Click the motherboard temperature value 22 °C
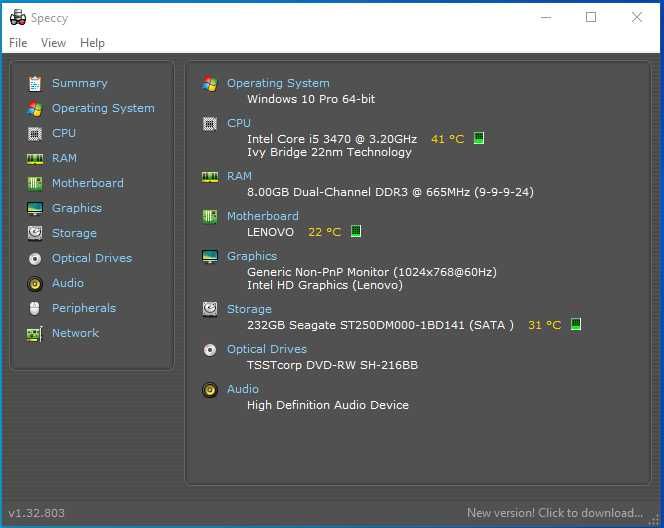The height and width of the screenshot is (528, 664). [x=324, y=232]
